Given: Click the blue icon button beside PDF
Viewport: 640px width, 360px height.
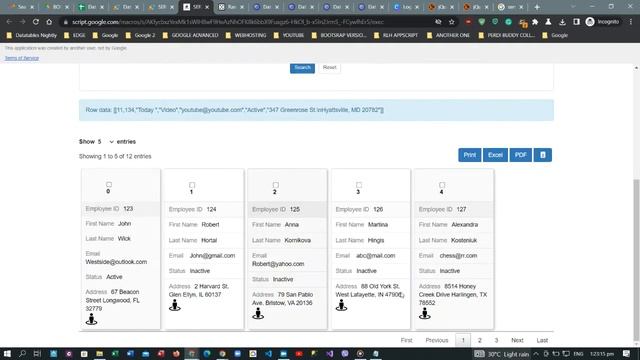Looking at the screenshot, I should [x=542, y=155].
